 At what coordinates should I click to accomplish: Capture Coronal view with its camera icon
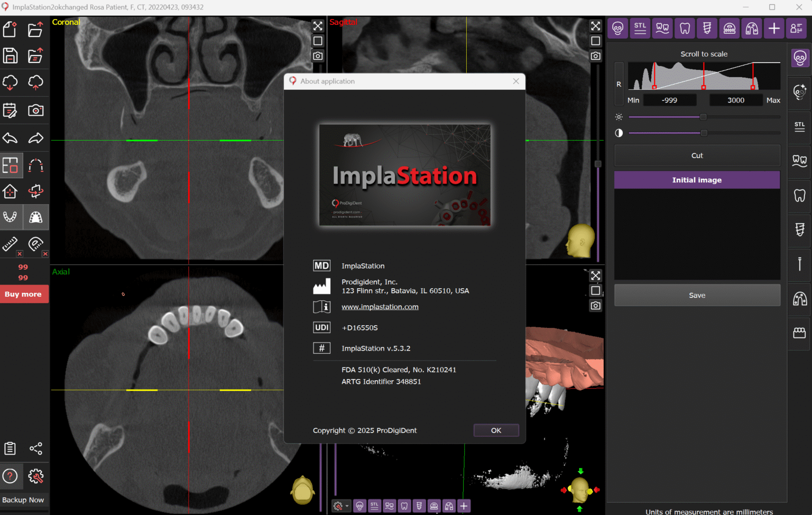(318, 56)
